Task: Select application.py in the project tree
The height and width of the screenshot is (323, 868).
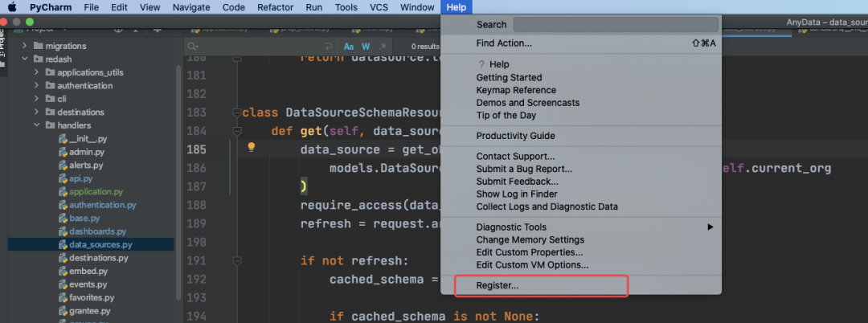Action: 96,192
